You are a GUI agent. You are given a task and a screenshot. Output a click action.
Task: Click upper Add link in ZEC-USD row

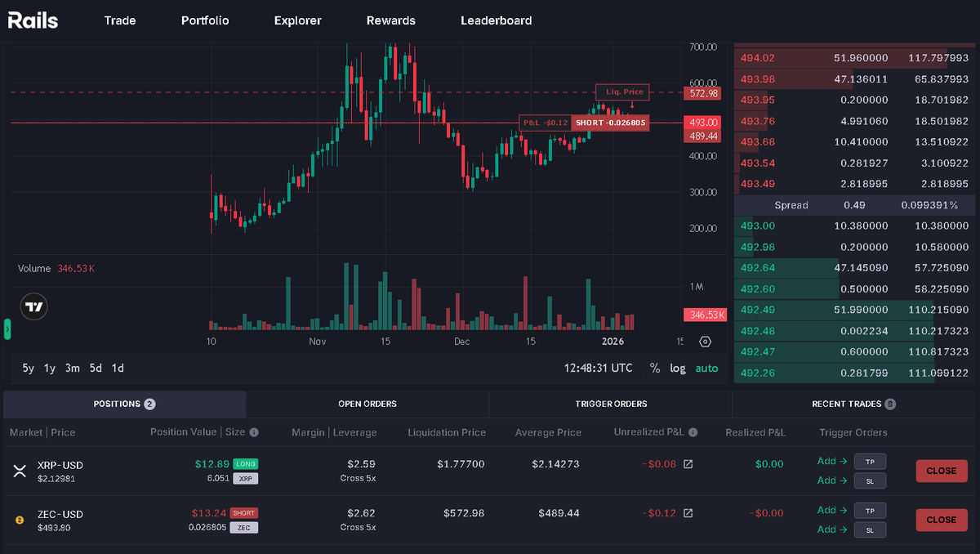(x=832, y=510)
